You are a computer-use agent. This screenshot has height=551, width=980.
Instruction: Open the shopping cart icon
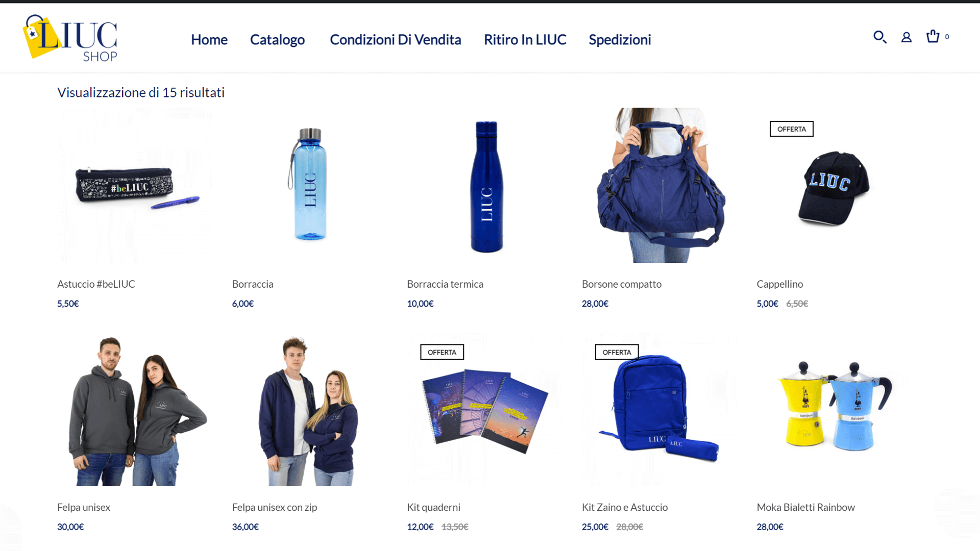933,36
